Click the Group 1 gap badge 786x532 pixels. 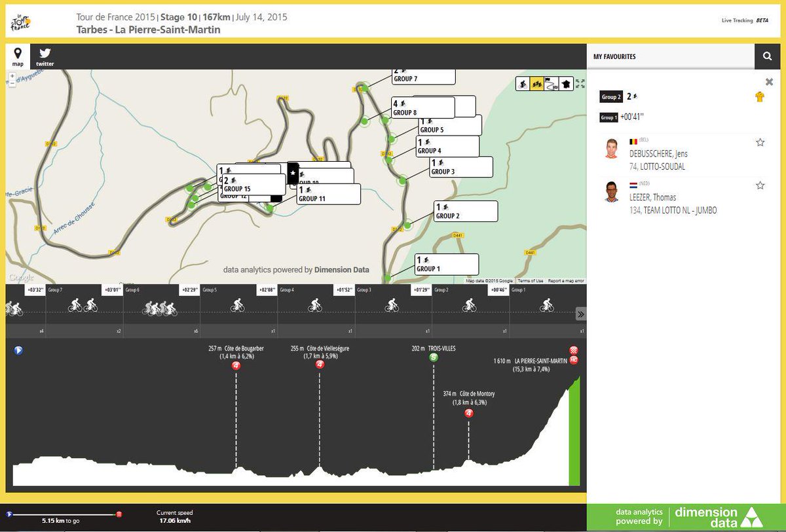(x=609, y=117)
